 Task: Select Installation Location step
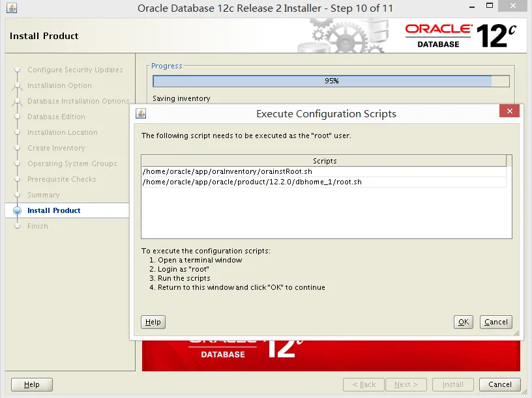(x=63, y=132)
